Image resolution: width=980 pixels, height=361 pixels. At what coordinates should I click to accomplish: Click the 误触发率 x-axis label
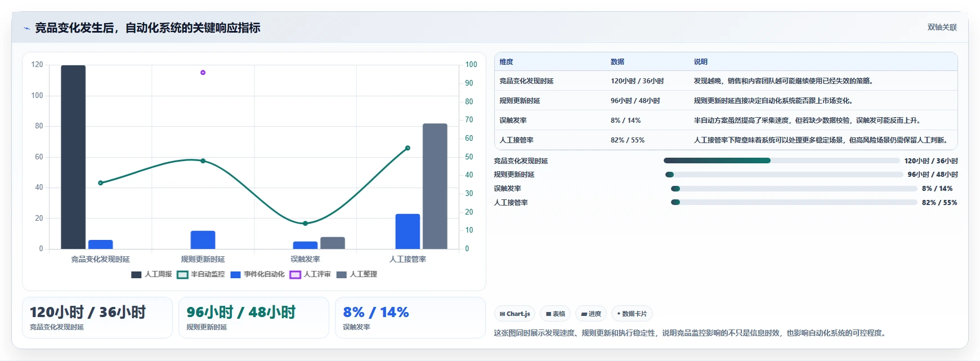coord(305,259)
